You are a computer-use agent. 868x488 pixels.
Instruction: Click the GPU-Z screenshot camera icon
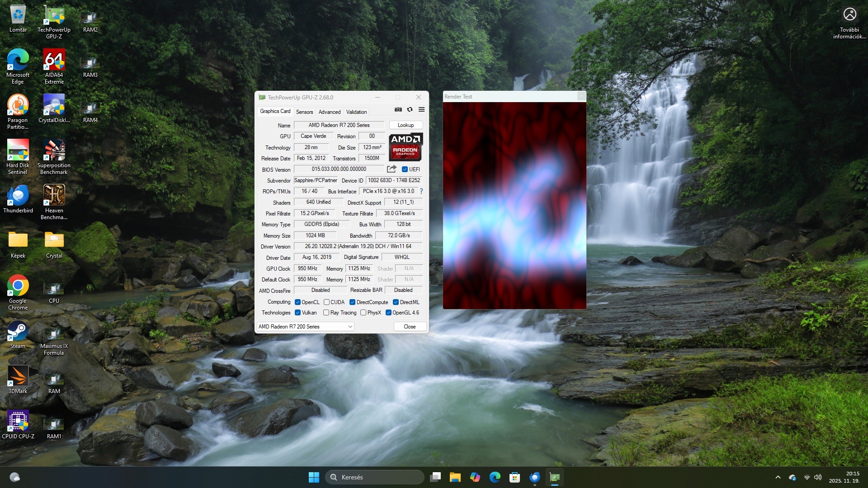point(398,109)
